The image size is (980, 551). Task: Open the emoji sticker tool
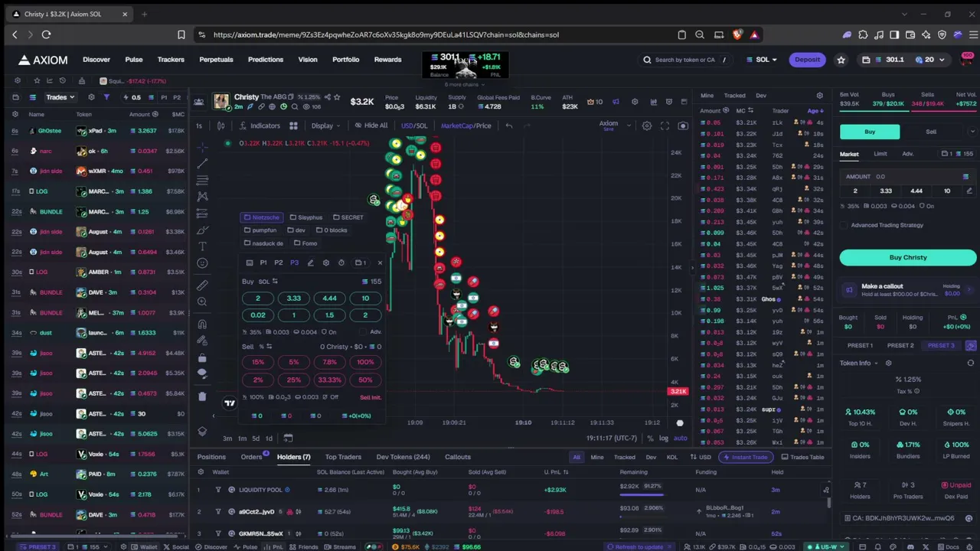[x=202, y=263]
